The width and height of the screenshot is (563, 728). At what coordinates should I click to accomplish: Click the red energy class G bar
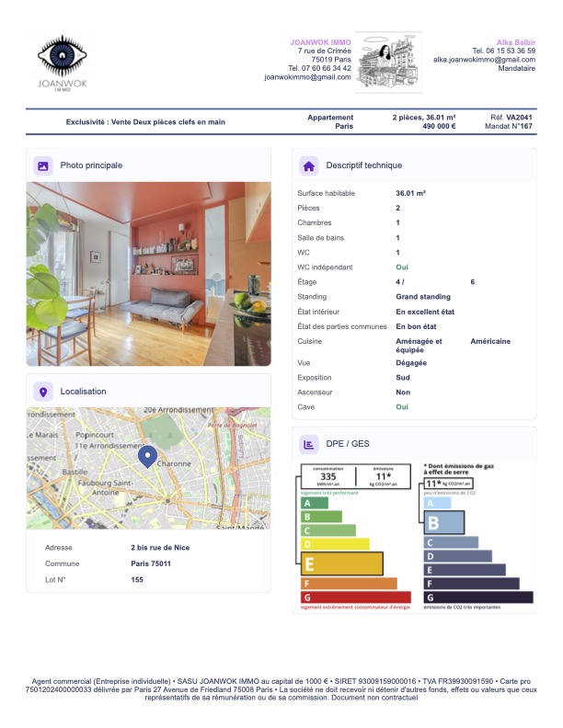355,597
